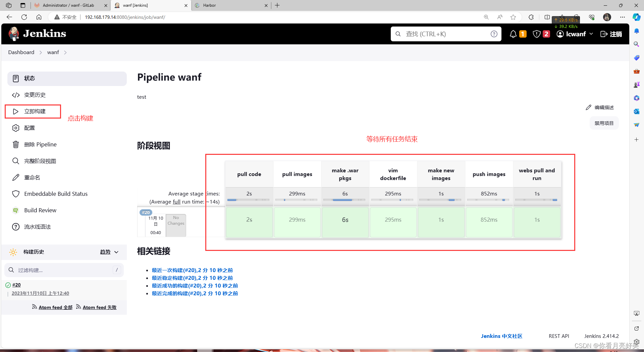644x352 pixels.
Task: Open the security warnings shield icon
Action: [536, 34]
